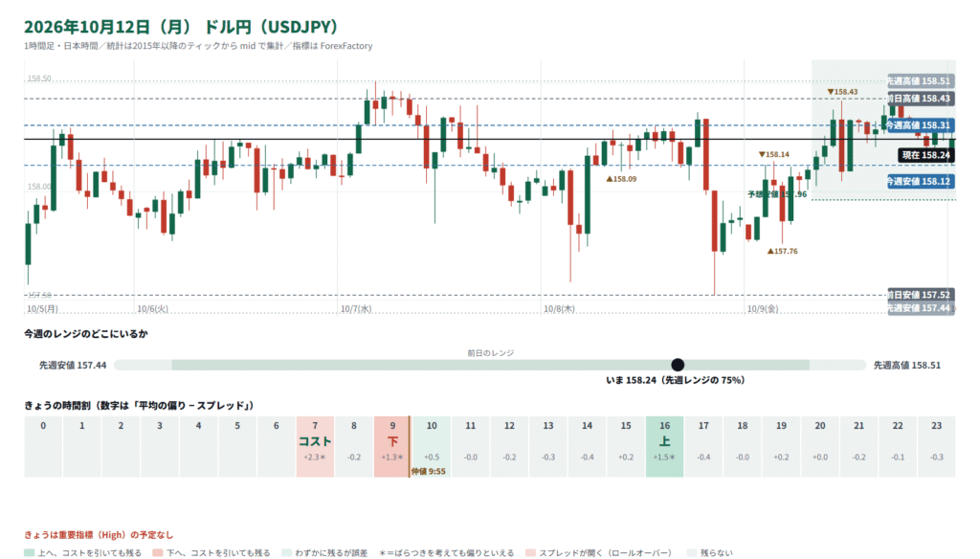Select the hour 17 timetable cell
Viewport: 980px width, 559px height.
703,446
